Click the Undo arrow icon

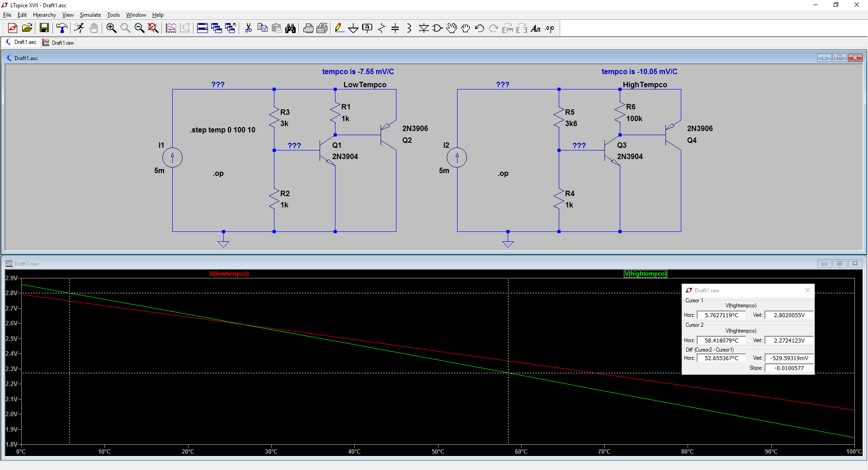[480, 28]
